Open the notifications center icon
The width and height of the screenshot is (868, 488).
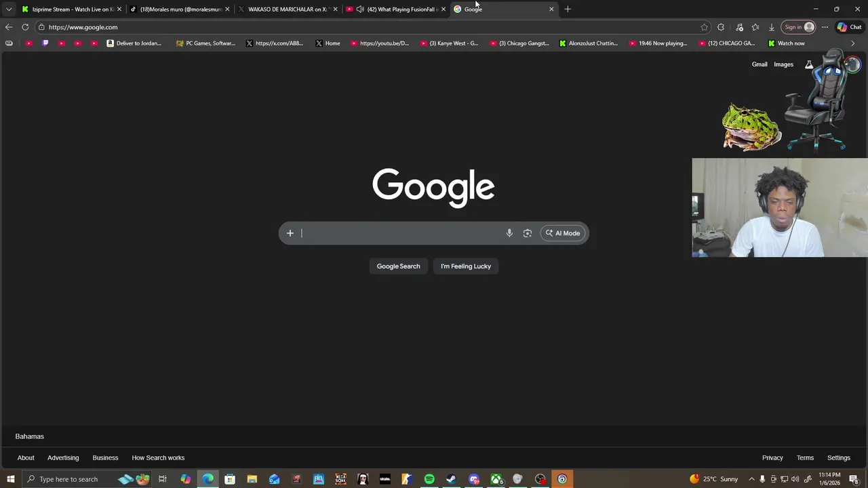854,479
